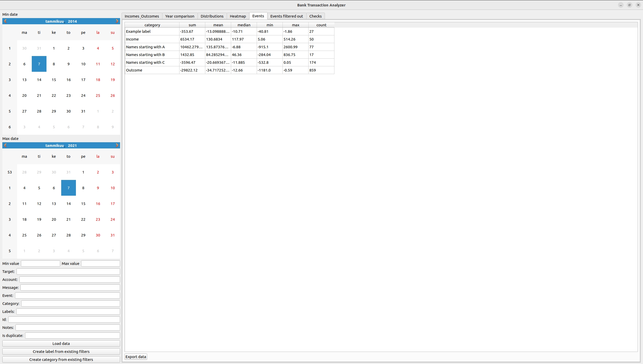Go to previous month in Min date calendar

(5, 21)
